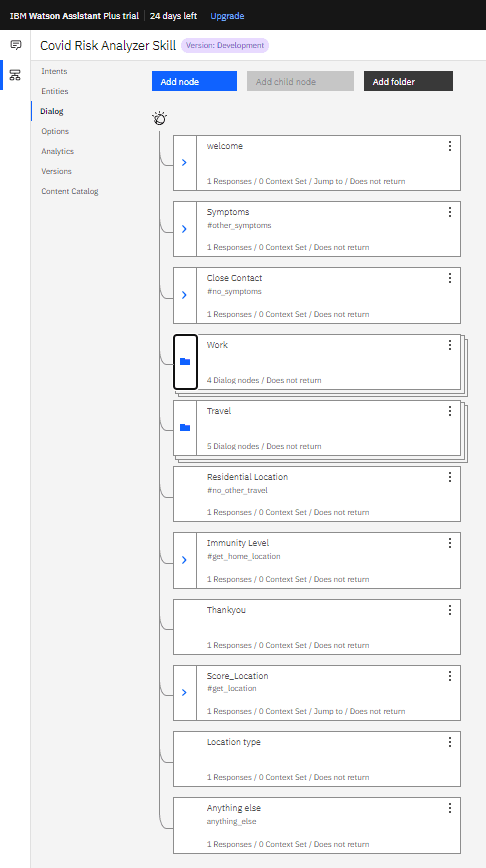This screenshot has width=486, height=868.
Task: Open options menu for Anything else node
Action: point(449,808)
